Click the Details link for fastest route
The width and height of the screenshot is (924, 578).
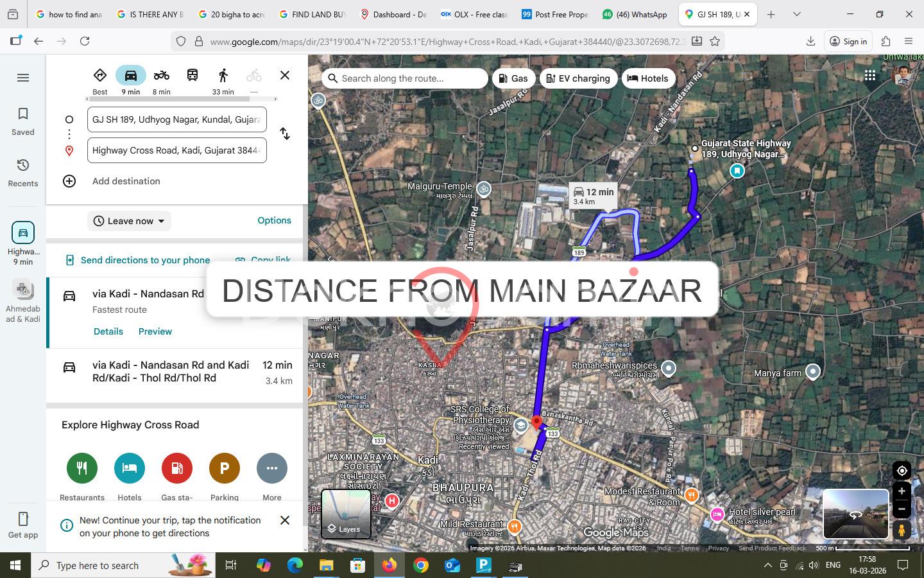click(108, 331)
